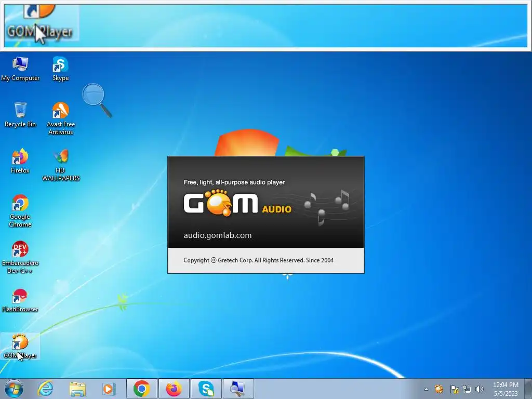The height and width of the screenshot is (399, 532).
Task: Launch Windows Media Player from taskbar
Action: tap(109, 389)
